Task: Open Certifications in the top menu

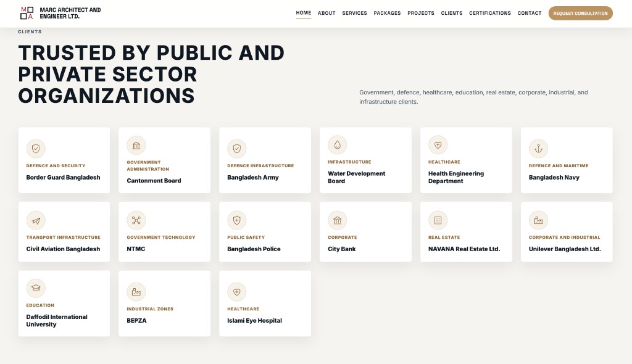Action: click(x=489, y=14)
